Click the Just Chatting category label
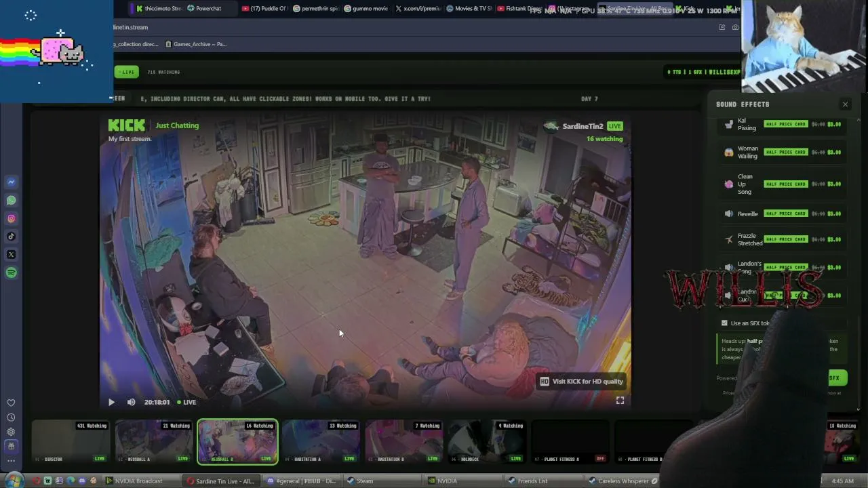Screen dimensions: 868x488 click(x=177, y=125)
